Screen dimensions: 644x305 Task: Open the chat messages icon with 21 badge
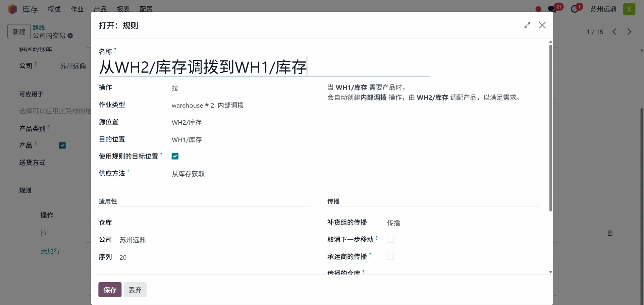click(552, 9)
